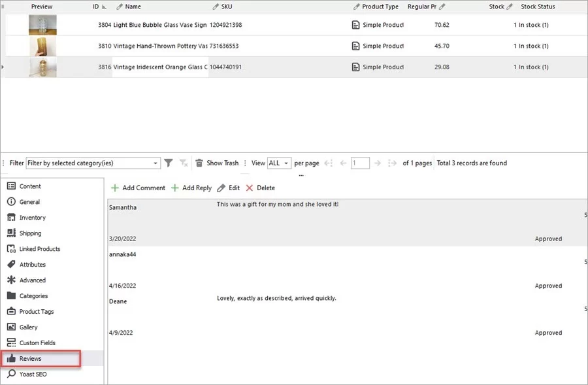Click the Delete review button
Viewport: 588px width, 385px height.
(x=260, y=188)
